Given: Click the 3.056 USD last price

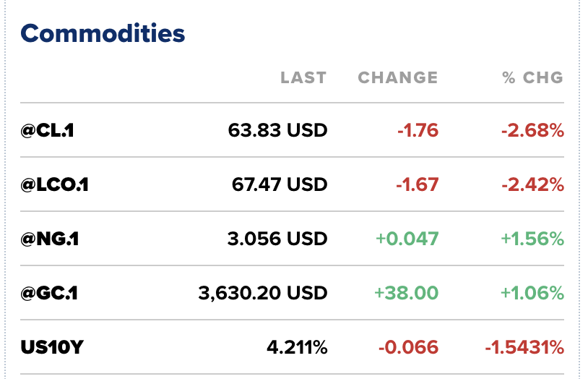Looking at the screenshot, I should [x=277, y=239].
